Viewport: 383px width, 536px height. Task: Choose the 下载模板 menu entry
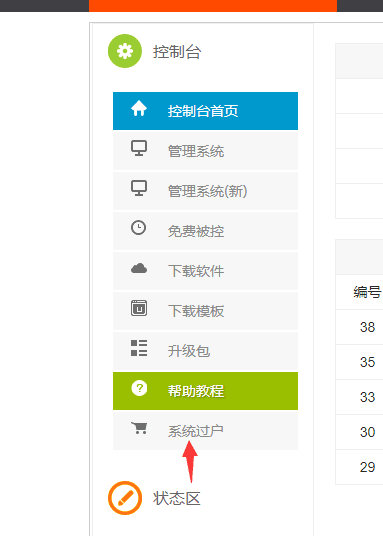pyautogui.click(x=206, y=311)
